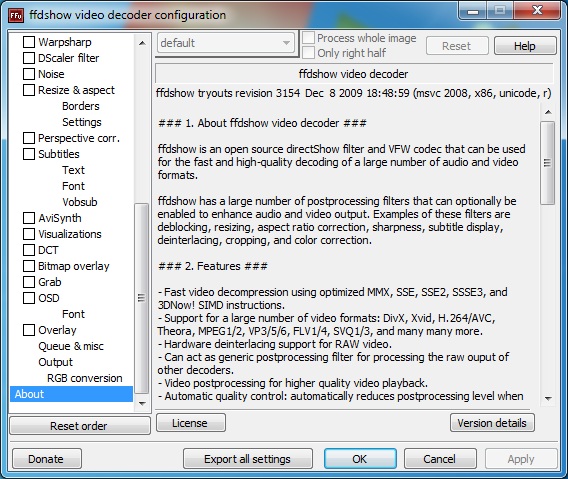Check the DCT filter box
Screen dimensions: 568x479
click(29, 250)
